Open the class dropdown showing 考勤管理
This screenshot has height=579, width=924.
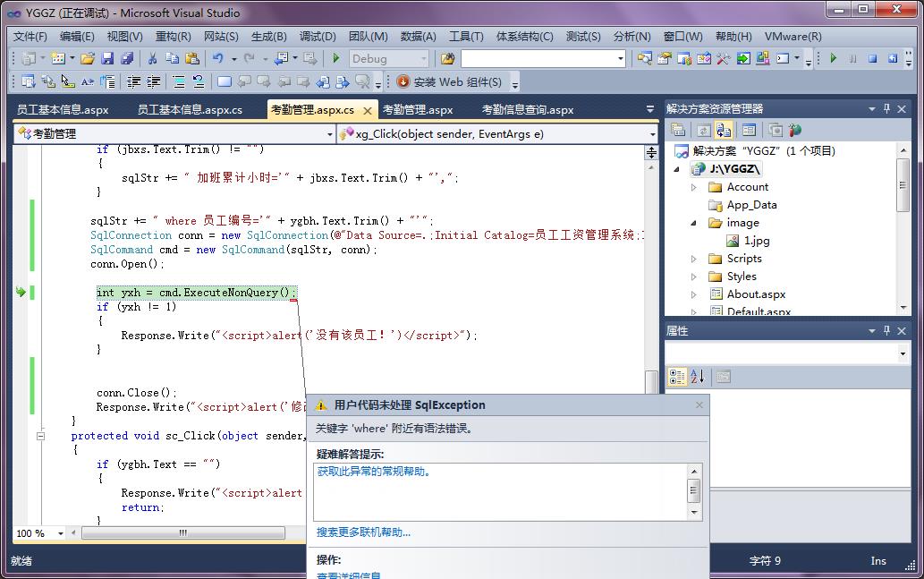(330, 134)
